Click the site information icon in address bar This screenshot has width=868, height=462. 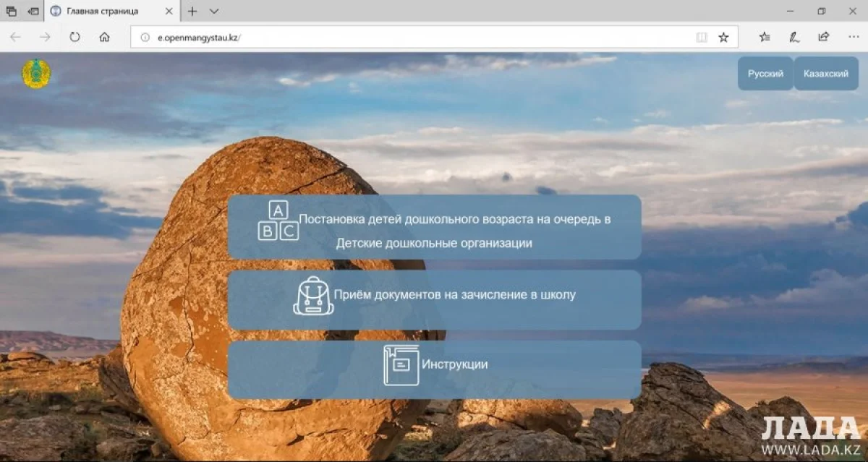(x=144, y=37)
